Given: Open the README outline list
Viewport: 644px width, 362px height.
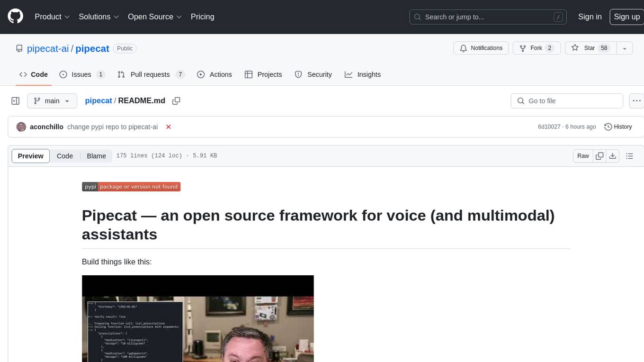Looking at the screenshot, I should [x=629, y=156].
